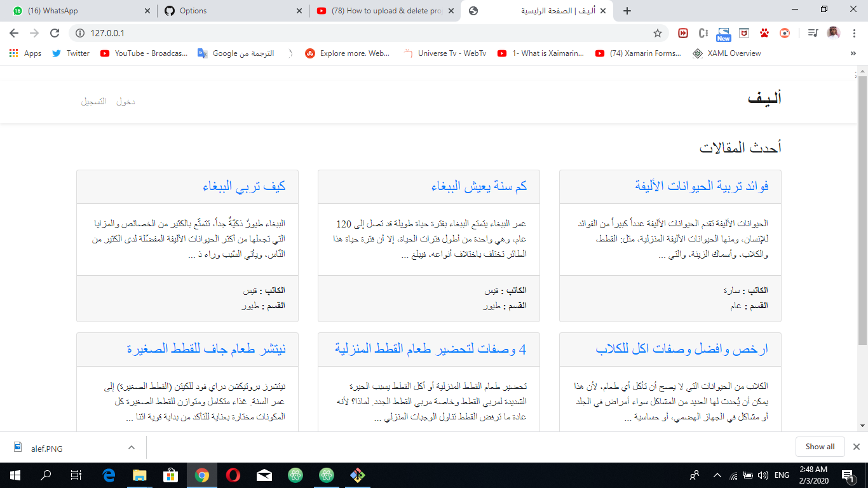This screenshot has width=868, height=488.
Task: Toggle the bookmark star for this page
Action: pyautogui.click(x=659, y=32)
